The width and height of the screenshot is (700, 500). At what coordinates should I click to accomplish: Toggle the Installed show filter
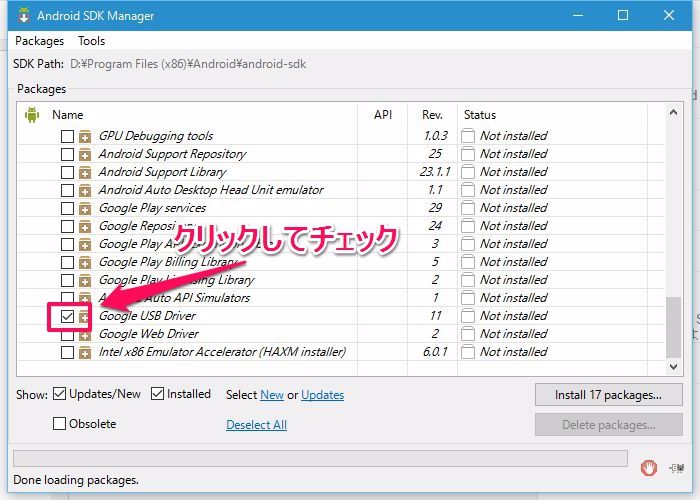157,394
